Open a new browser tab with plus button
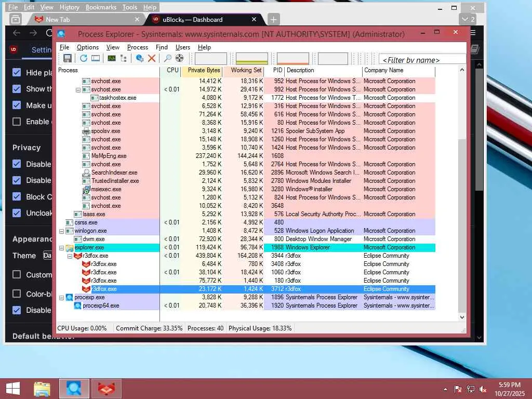Screen dimensions: 532x399 (273, 20)
